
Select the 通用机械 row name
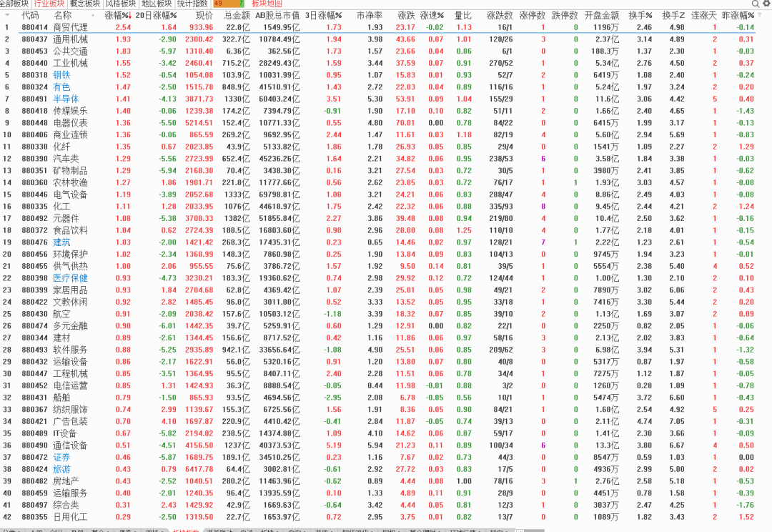(x=70, y=39)
